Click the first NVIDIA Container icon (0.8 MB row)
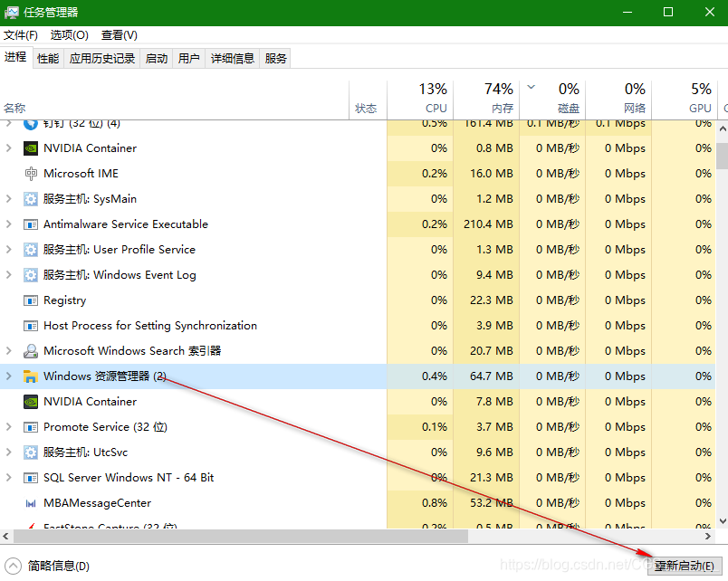Image resolution: width=728 pixels, height=581 pixels. pyautogui.click(x=31, y=148)
